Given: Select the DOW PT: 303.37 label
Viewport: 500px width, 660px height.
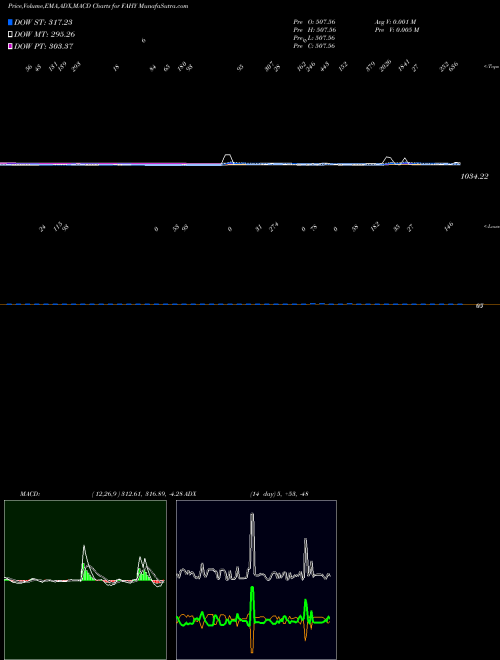Looking at the screenshot, I should (x=44, y=46).
